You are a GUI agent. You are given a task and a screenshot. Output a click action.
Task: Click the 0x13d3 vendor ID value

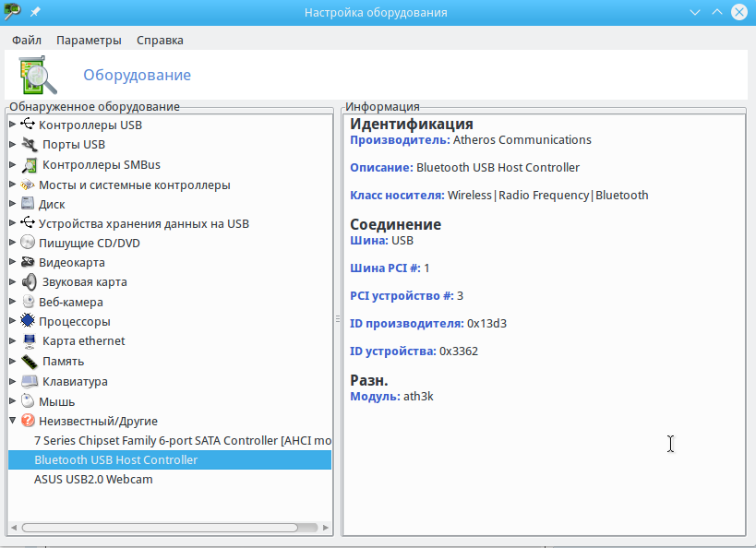tap(486, 324)
